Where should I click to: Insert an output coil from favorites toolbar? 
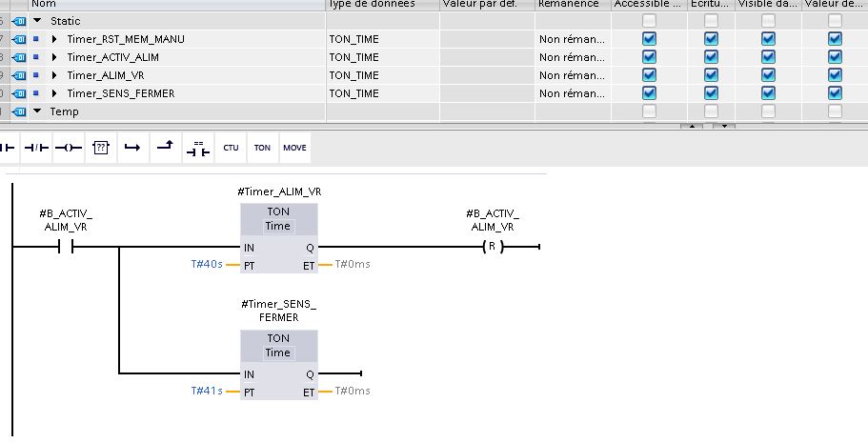(69, 149)
